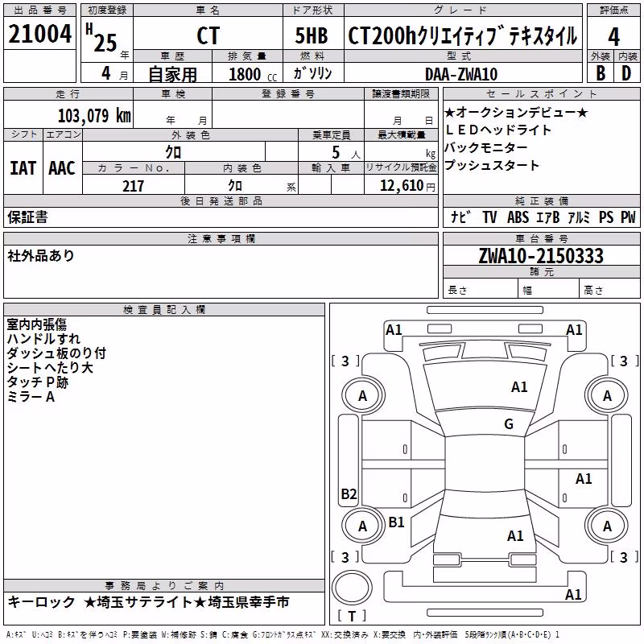Select the 保証書 later-shipped parts entry
The image size is (644, 644).
(27, 217)
